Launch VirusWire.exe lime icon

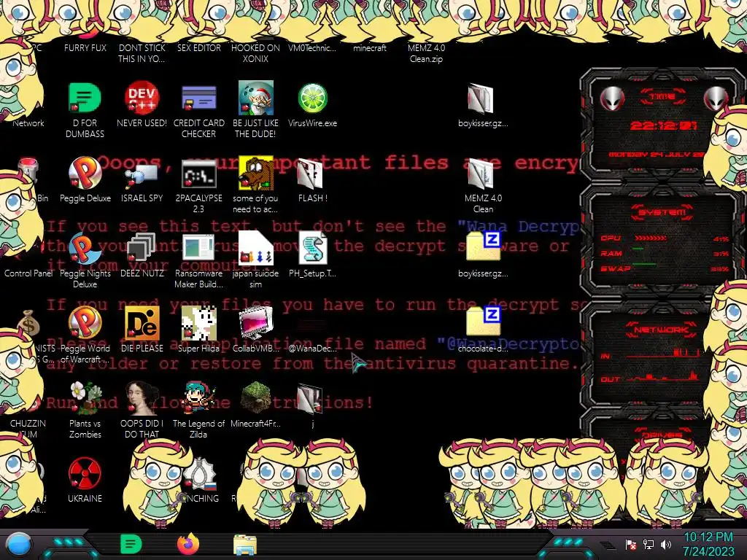[x=312, y=98]
